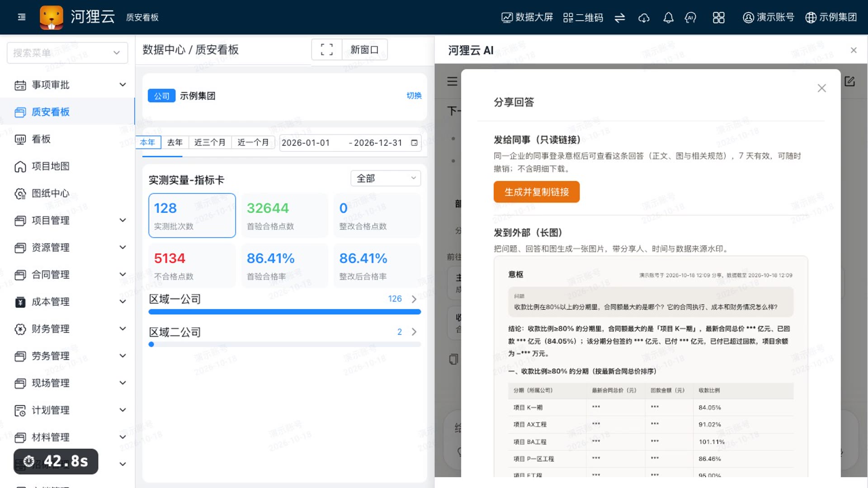Click the cloud download icon

point(644,18)
